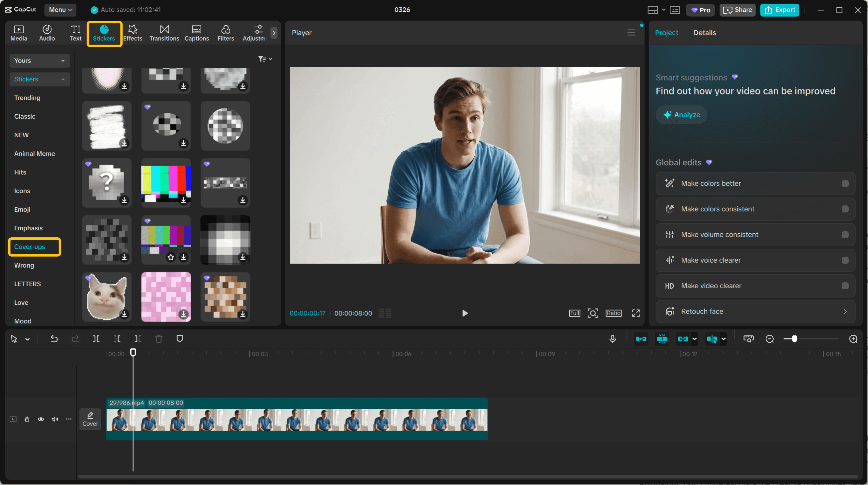This screenshot has width=868, height=485.
Task: Enable Make colors better checkbox
Action: point(845,183)
